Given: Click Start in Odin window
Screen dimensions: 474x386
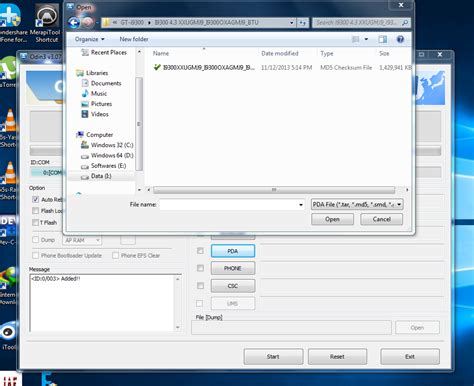Looking at the screenshot, I should (x=273, y=357).
